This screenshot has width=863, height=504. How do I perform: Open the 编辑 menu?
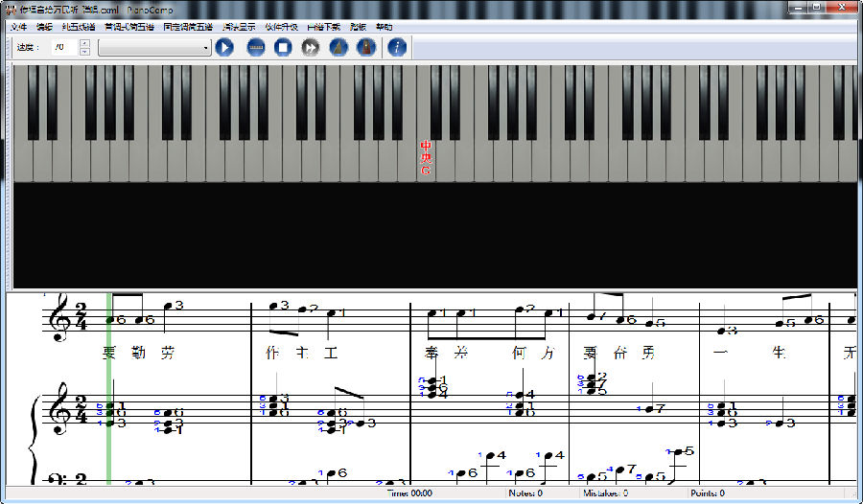[44, 27]
